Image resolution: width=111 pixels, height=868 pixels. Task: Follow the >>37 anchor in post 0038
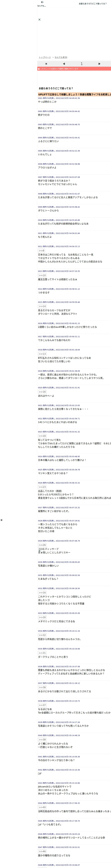42,705
